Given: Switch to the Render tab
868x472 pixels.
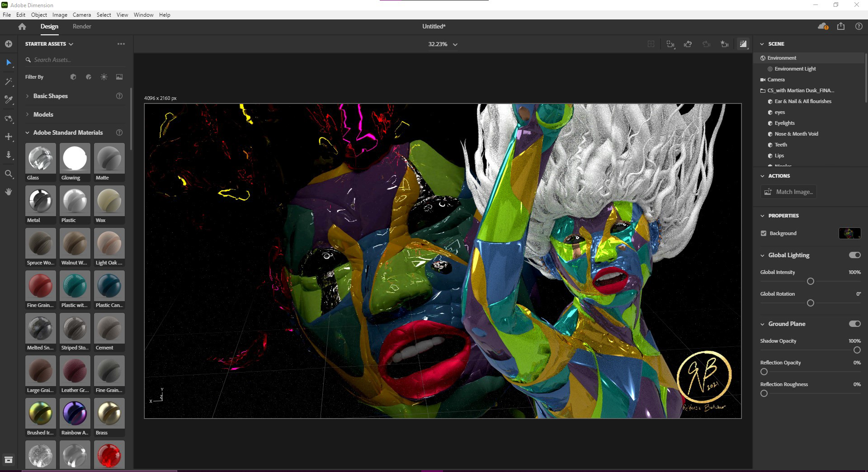Looking at the screenshot, I should pyautogui.click(x=82, y=26).
